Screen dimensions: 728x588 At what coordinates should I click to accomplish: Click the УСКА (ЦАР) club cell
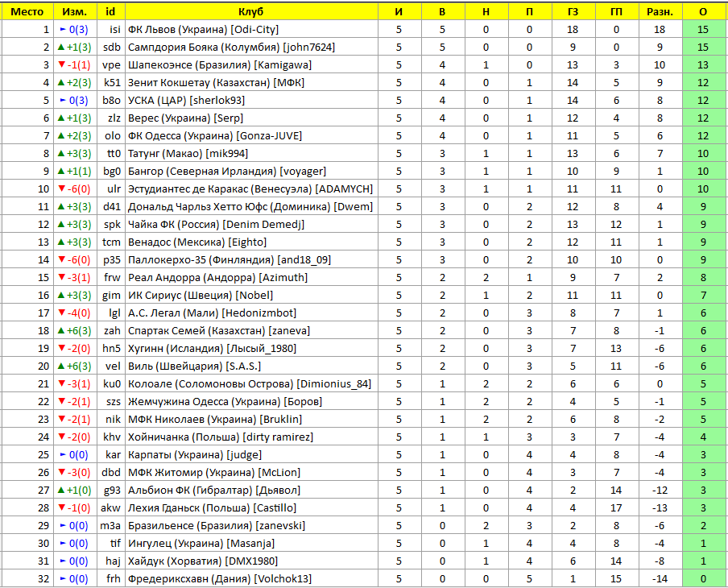[251, 101]
